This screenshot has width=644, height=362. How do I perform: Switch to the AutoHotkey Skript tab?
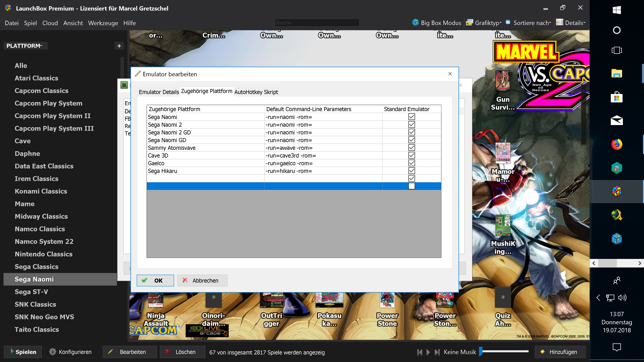click(256, 92)
